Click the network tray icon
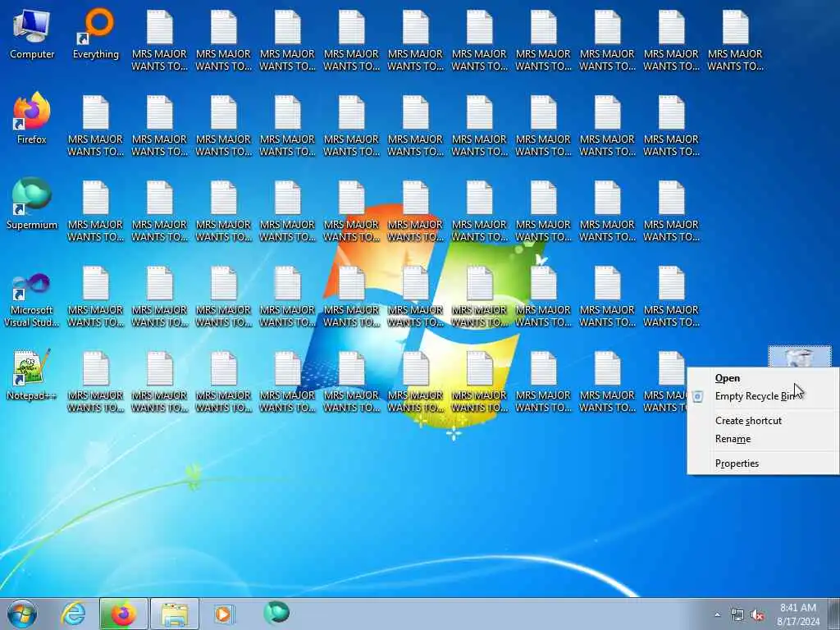 tap(737, 615)
